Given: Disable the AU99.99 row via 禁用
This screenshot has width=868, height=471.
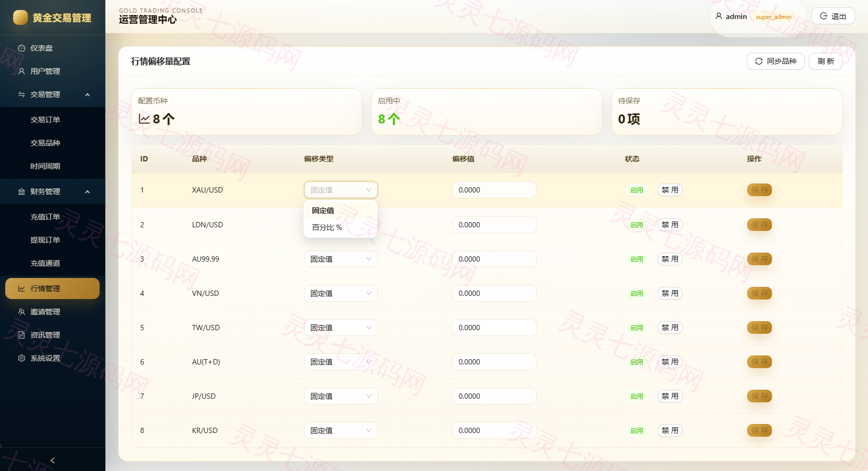Looking at the screenshot, I should [x=670, y=259].
